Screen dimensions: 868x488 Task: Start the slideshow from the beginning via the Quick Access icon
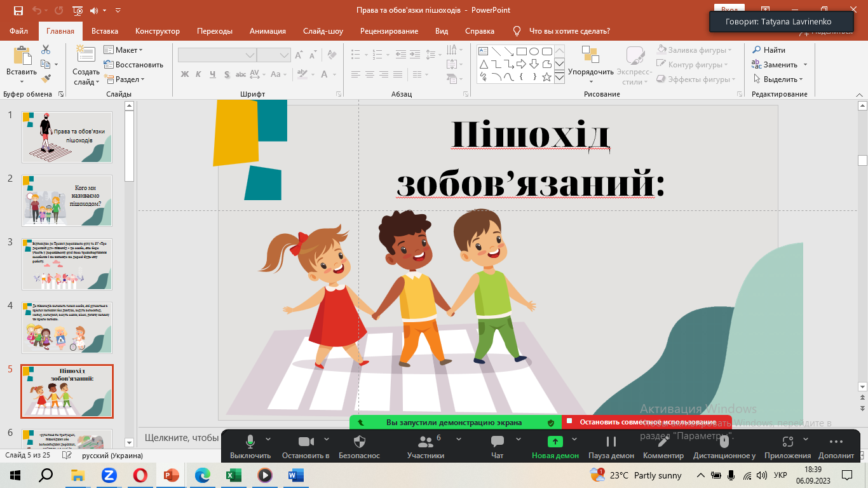[78, 10]
